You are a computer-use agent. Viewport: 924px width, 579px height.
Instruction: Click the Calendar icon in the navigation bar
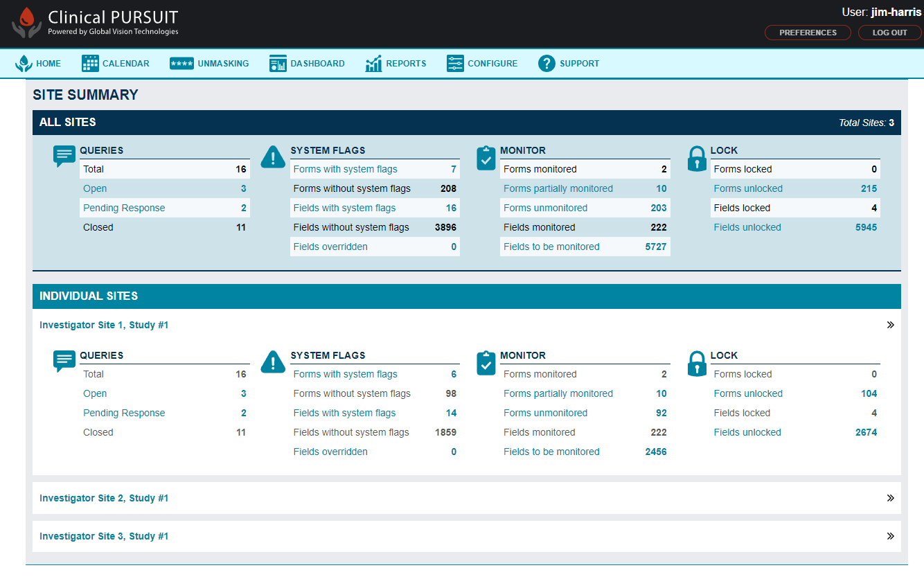[x=89, y=63]
